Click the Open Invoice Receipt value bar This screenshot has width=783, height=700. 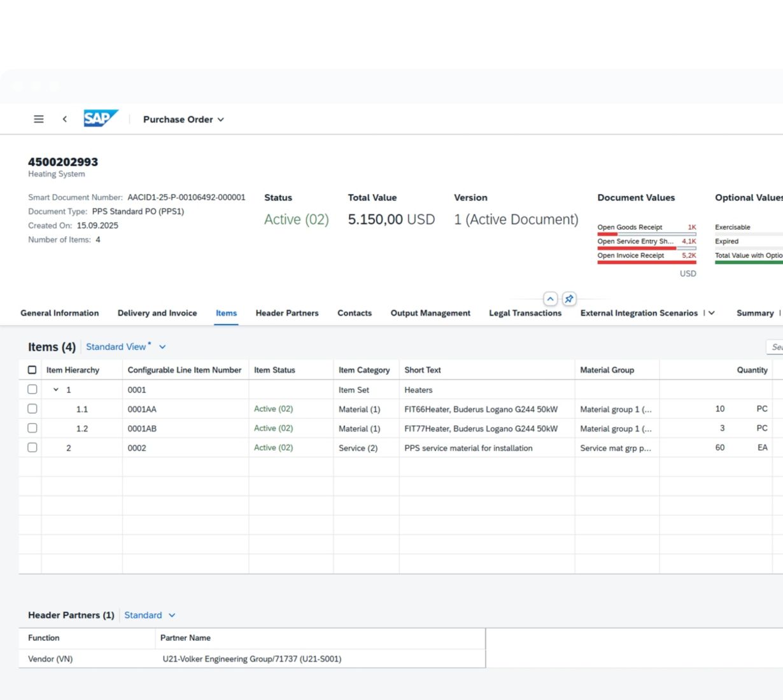coord(646,262)
